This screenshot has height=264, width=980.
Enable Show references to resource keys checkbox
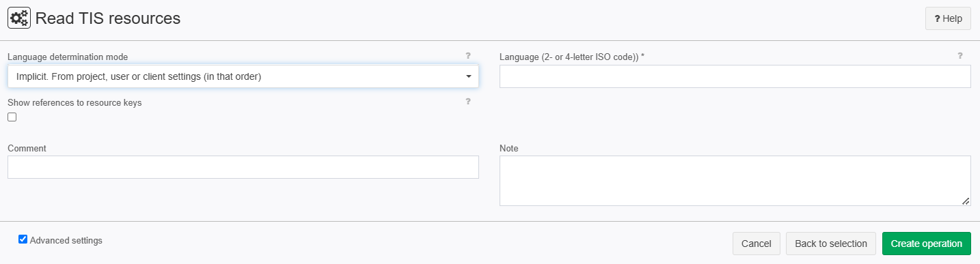coord(12,117)
